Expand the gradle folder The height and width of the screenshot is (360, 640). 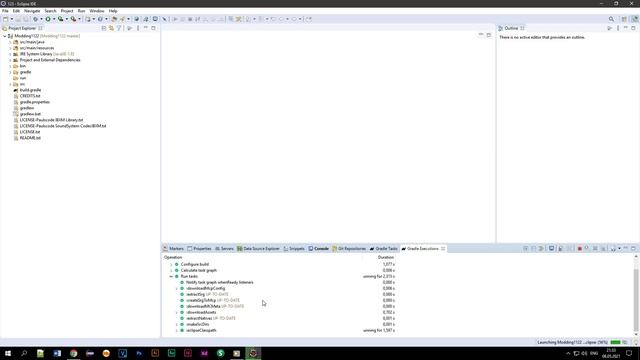[10, 72]
